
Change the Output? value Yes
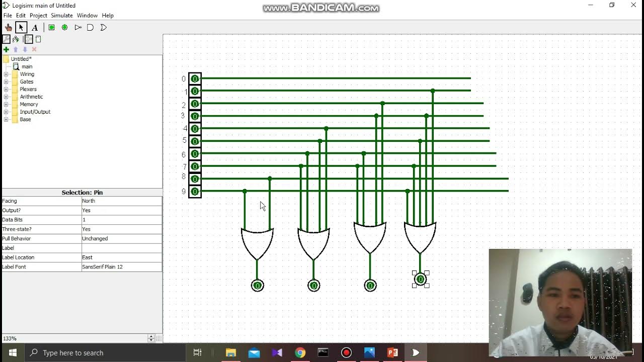[x=122, y=210]
